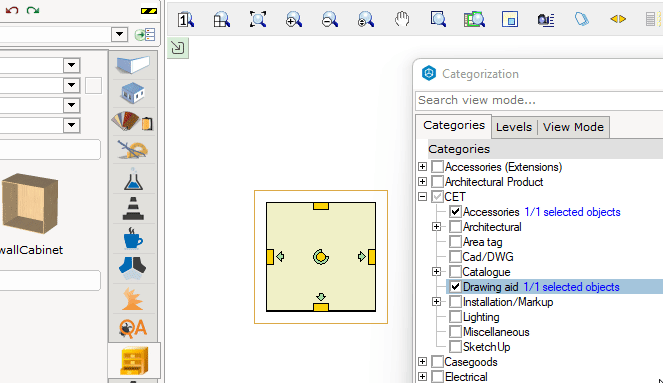
Task: Open the wall drawing tab icon
Action: click(x=133, y=65)
